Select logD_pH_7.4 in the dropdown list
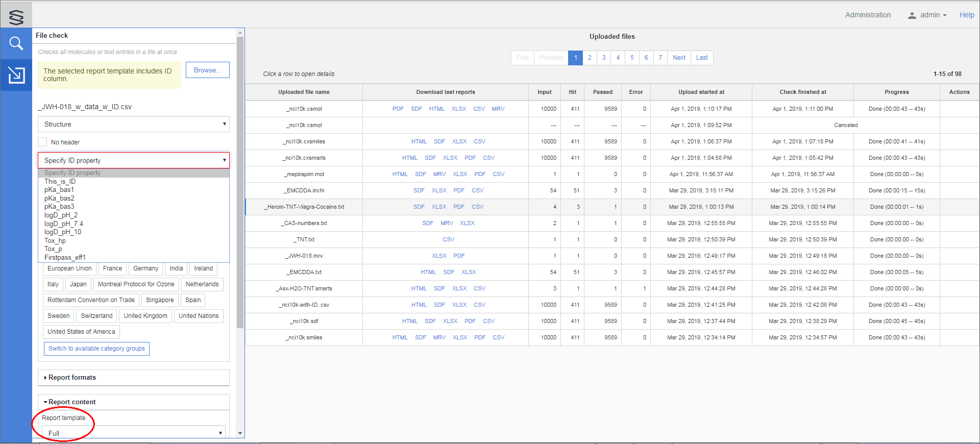Image resolution: width=980 pixels, height=444 pixels. [64, 224]
